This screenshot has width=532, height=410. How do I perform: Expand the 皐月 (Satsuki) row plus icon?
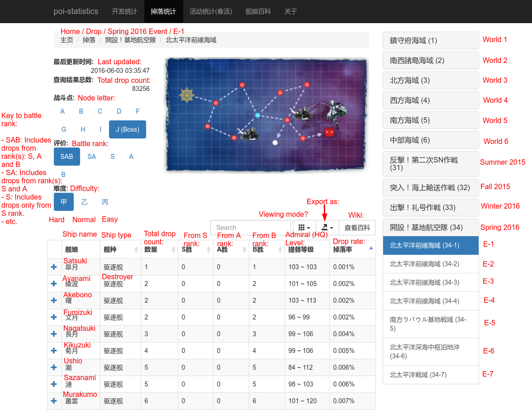(x=53, y=267)
